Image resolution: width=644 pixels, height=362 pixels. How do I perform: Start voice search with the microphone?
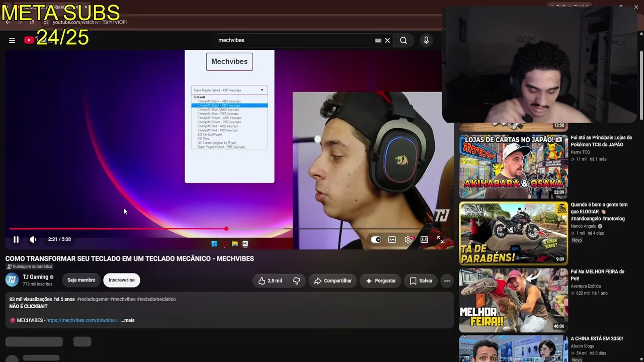pyautogui.click(x=426, y=40)
